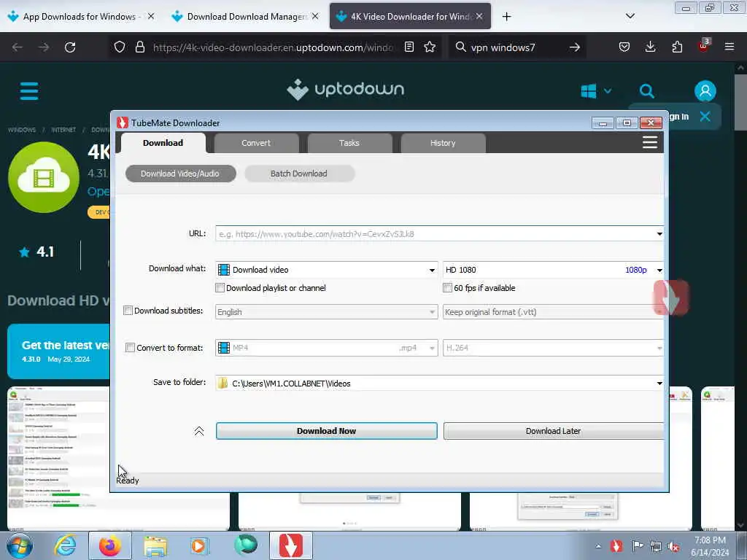This screenshot has height=560, width=747.
Task: Open the English subtitle language dropdown
Action: pyautogui.click(x=326, y=312)
